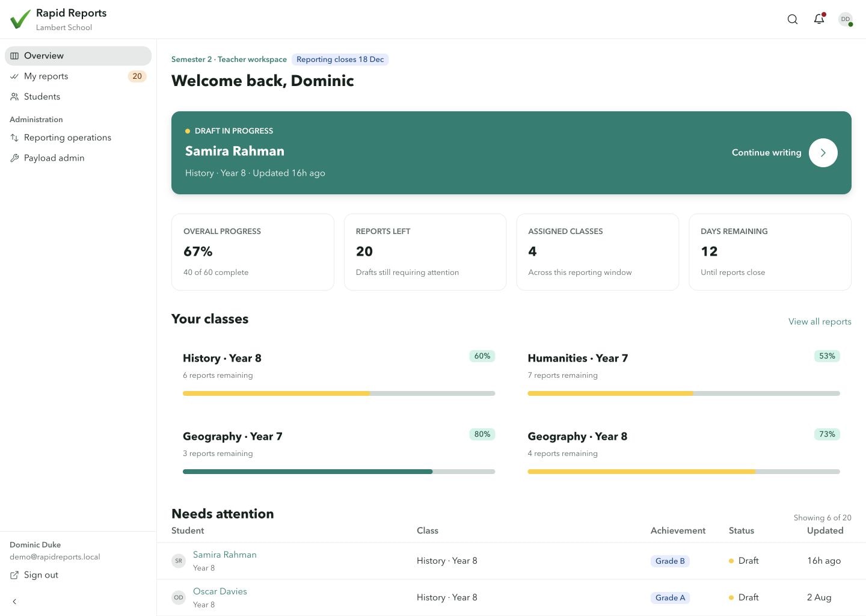Click the Geography Year 8 progress bar

(x=684, y=472)
